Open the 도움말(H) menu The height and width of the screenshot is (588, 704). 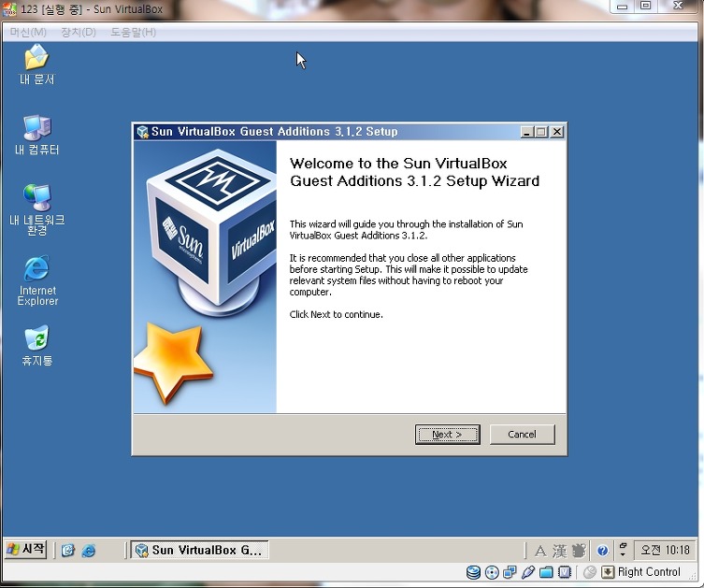134,33
